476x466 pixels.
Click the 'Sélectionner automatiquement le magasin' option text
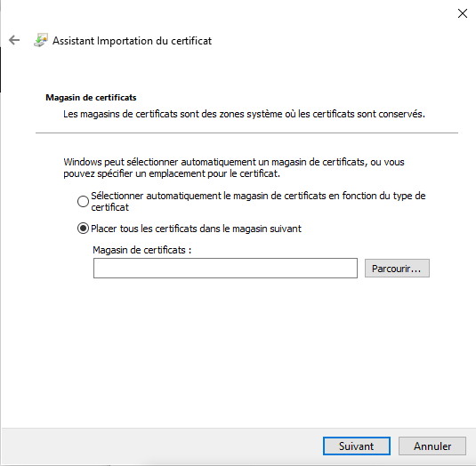point(258,202)
